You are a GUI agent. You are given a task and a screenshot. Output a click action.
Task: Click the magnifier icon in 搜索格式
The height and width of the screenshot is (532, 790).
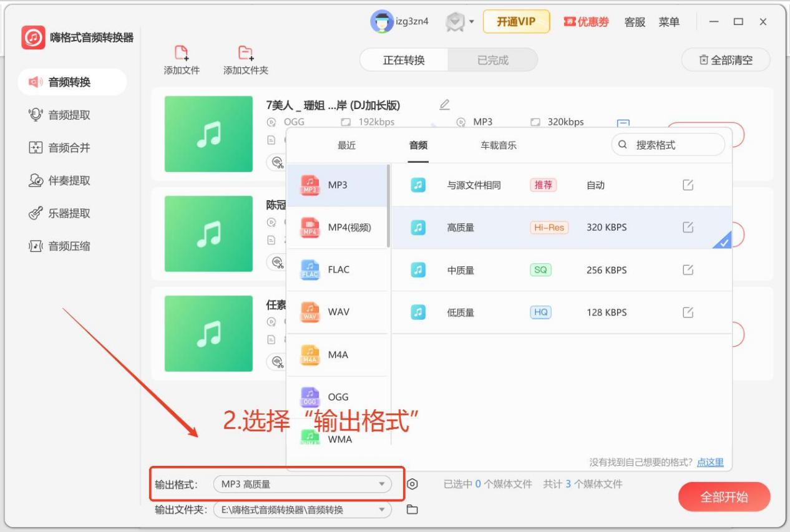click(x=623, y=145)
